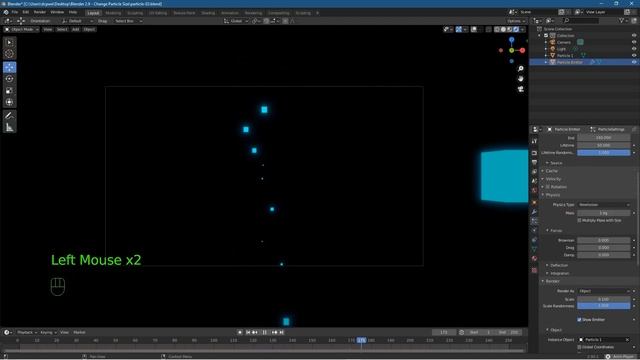Collapse the Render panel

[x=552, y=281]
